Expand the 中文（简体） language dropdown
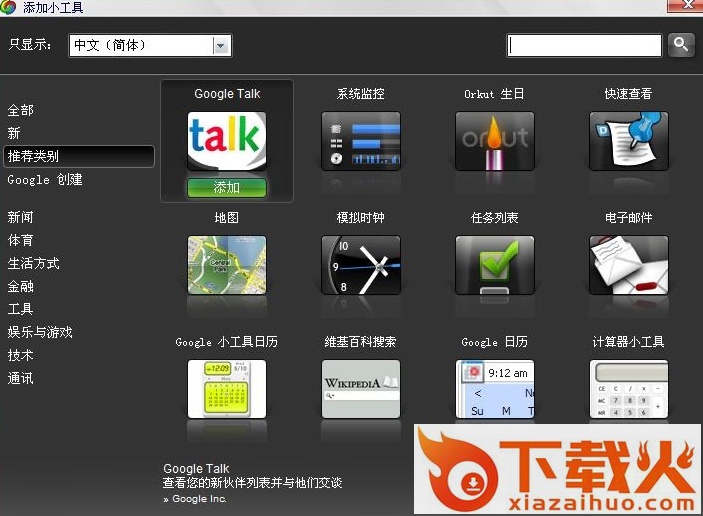 click(x=220, y=45)
